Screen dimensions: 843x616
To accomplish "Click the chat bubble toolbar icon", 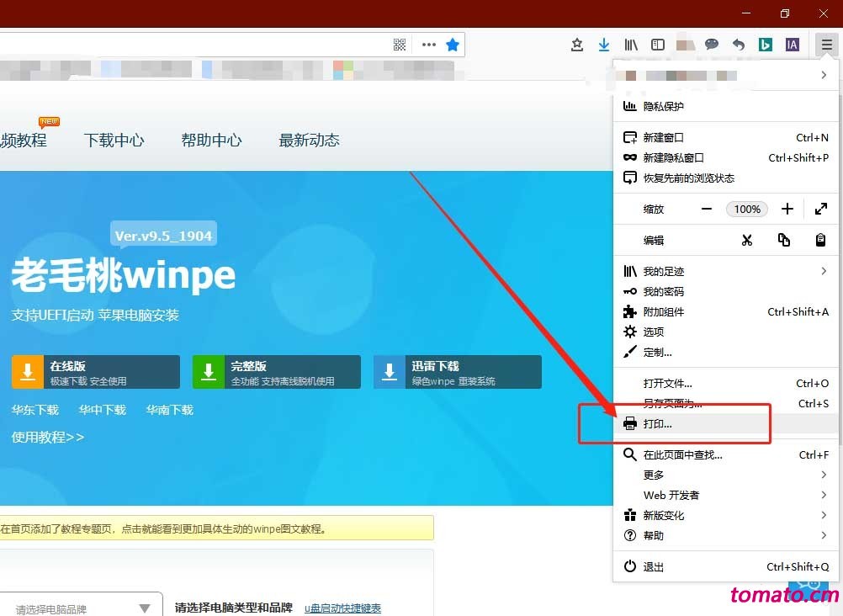I will 711,44.
